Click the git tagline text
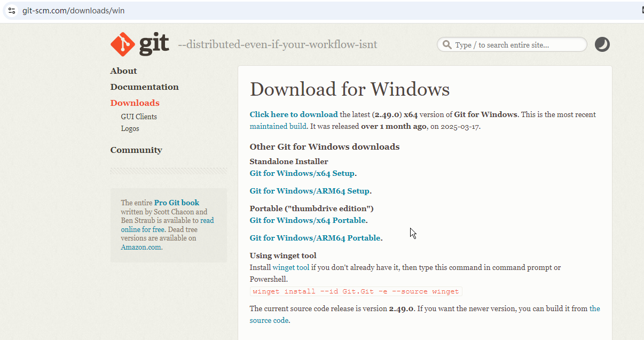The image size is (644, 340). (278, 44)
